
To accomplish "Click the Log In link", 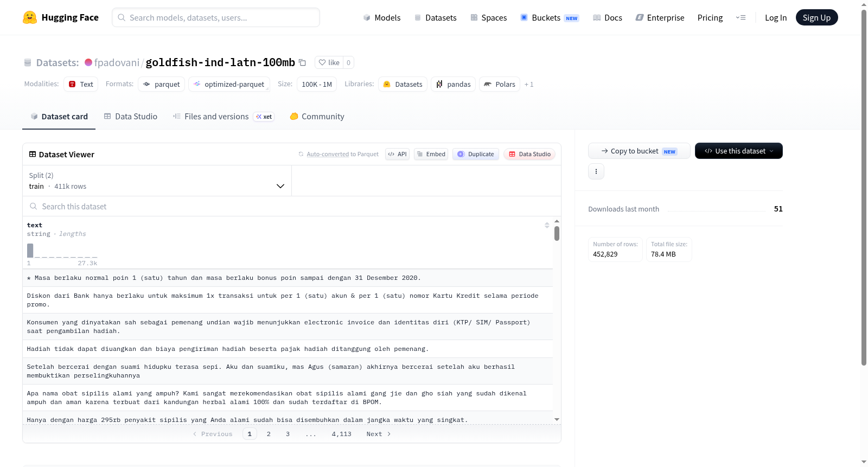I will [x=776, y=17].
